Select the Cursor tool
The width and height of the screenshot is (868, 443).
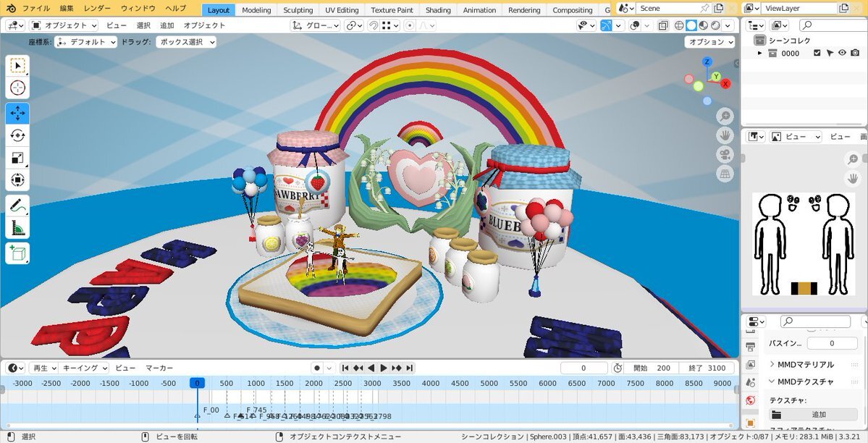(17, 88)
